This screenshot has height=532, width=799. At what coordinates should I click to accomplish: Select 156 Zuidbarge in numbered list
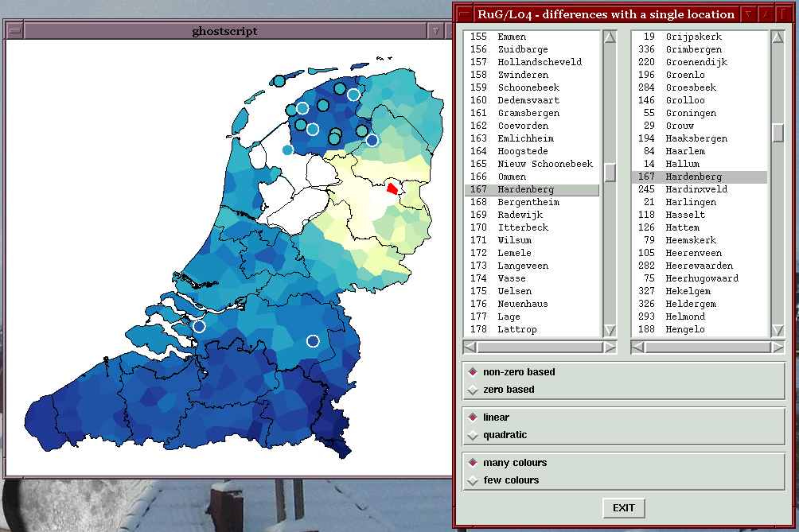pyautogui.click(x=532, y=49)
